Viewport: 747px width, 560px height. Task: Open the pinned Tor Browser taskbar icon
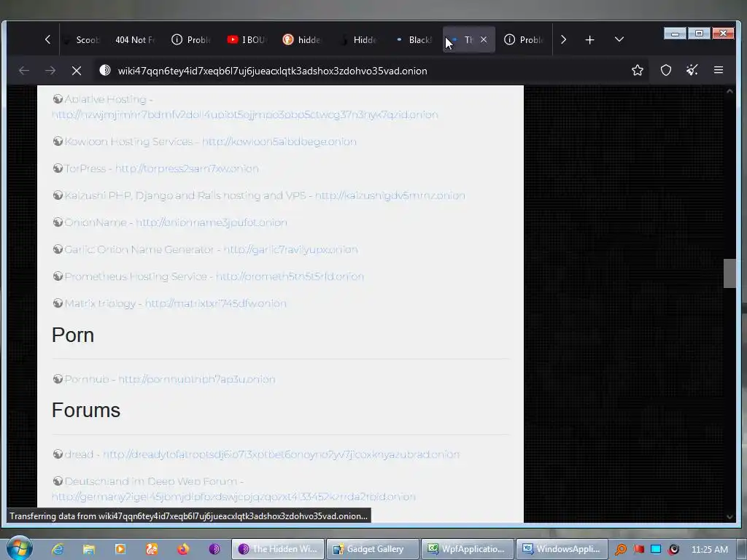coord(214,549)
